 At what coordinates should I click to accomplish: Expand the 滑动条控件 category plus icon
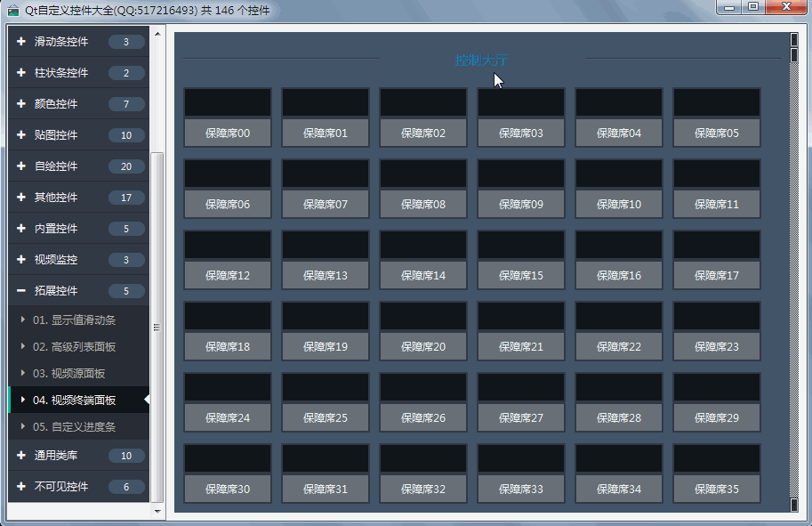(x=20, y=42)
